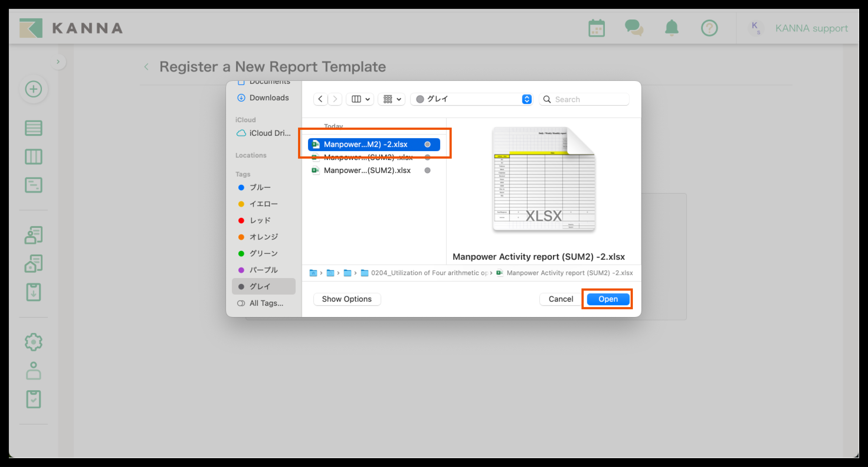Open the help question mark icon

tap(709, 28)
